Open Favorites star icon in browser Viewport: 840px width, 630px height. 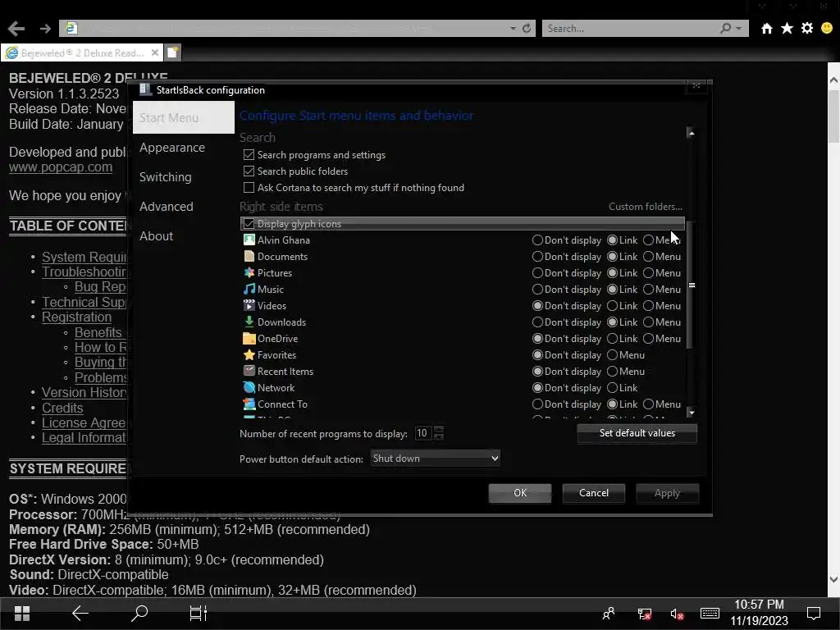coord(787,29)
